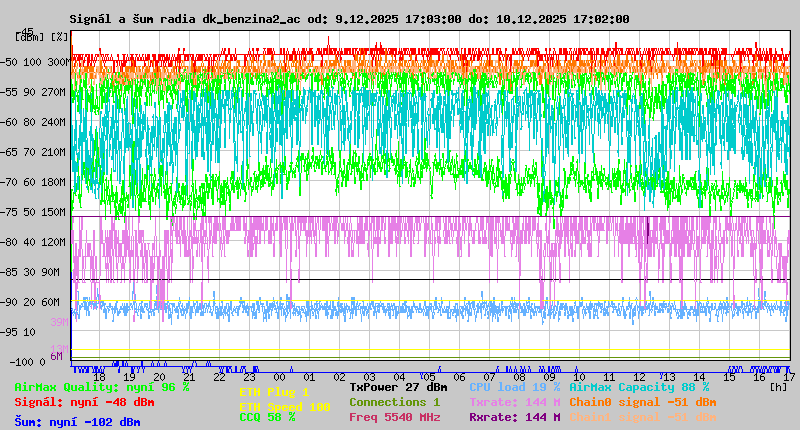Click the TxPower 27 dBm label
The image size is (800, 430).
click(x=398, y=386)
